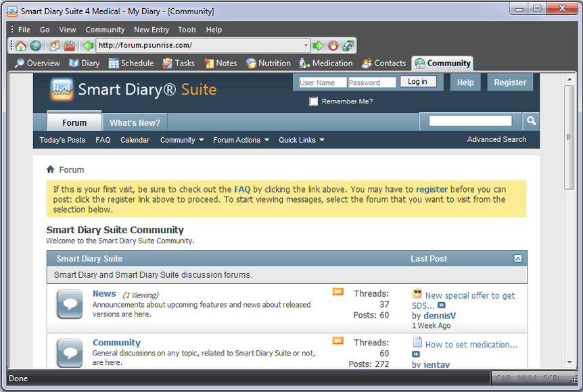The image size is (583, 392).
Task: Click the green back arrow icon
Action: click(x=88, y=46)
